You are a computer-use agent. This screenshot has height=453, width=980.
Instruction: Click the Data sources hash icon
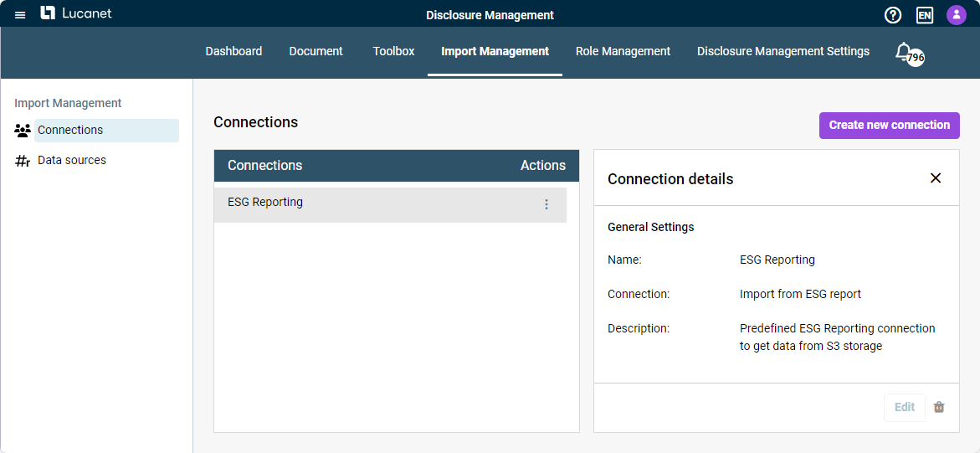point(23,161)
